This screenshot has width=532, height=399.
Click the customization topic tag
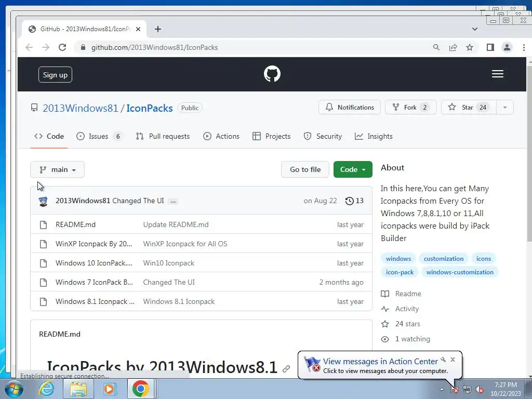(x=444, y=259)
